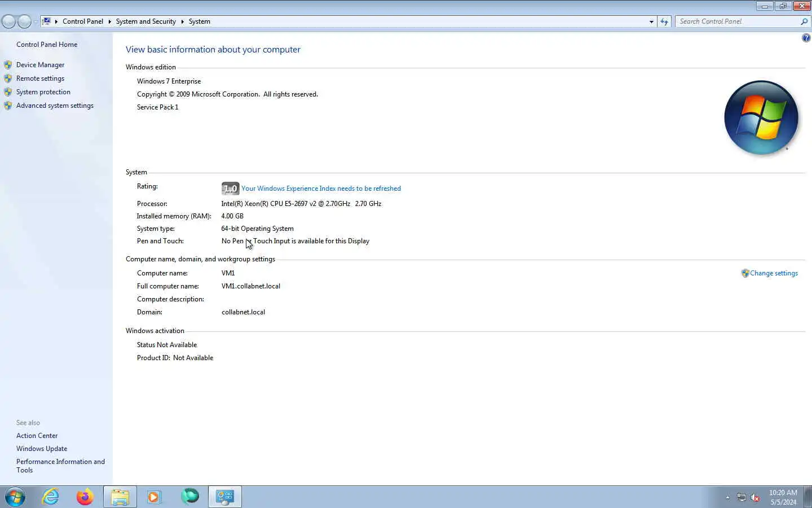
Task: Click full computer name 'VM1.collabnet.local'
Action: tap(251, 286)
